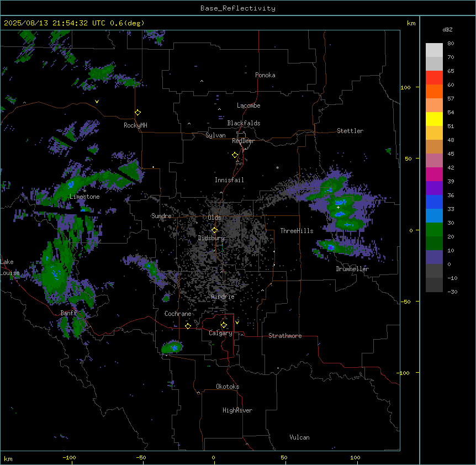
Task: Click the Calgary city label
Action: [221, 333]
